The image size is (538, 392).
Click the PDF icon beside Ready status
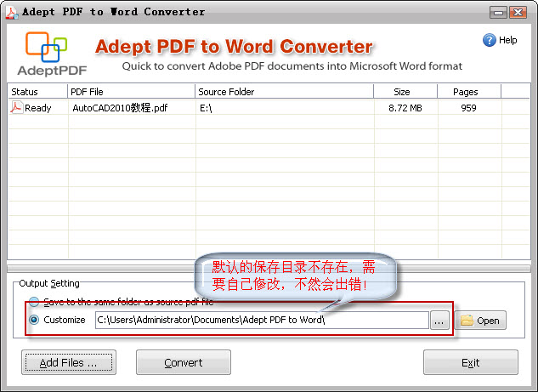16,107
